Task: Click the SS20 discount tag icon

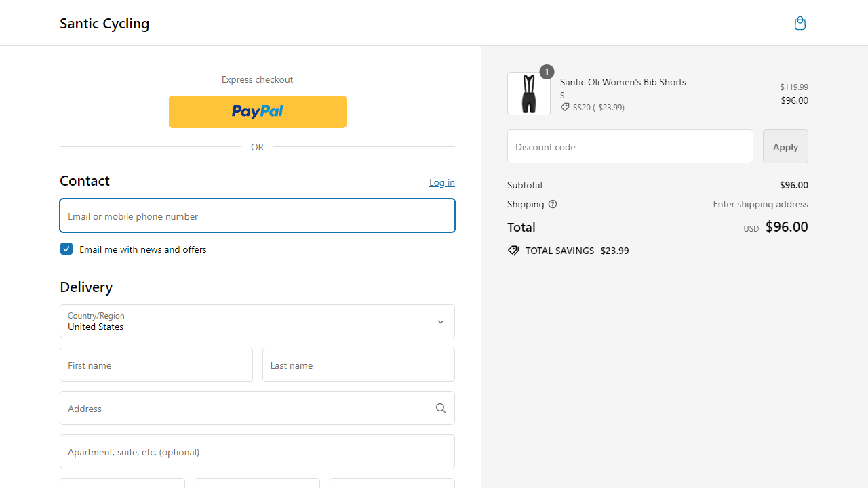Action: (565, 107)
